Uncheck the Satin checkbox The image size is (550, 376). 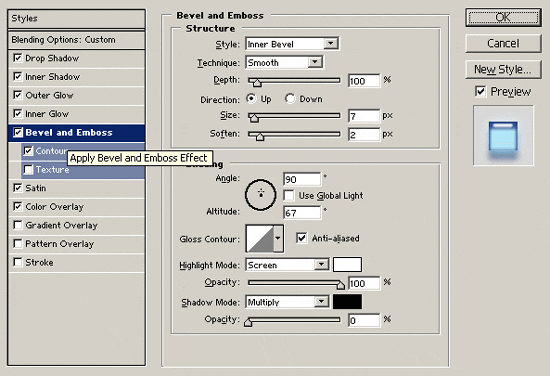pyautogui.click(x=18, y=188)
